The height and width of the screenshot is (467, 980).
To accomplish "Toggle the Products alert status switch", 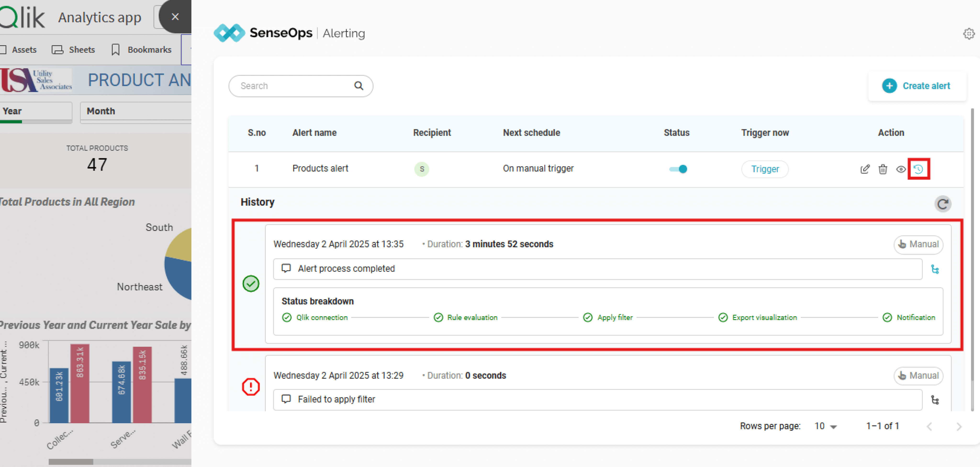I will coord(678,169).
